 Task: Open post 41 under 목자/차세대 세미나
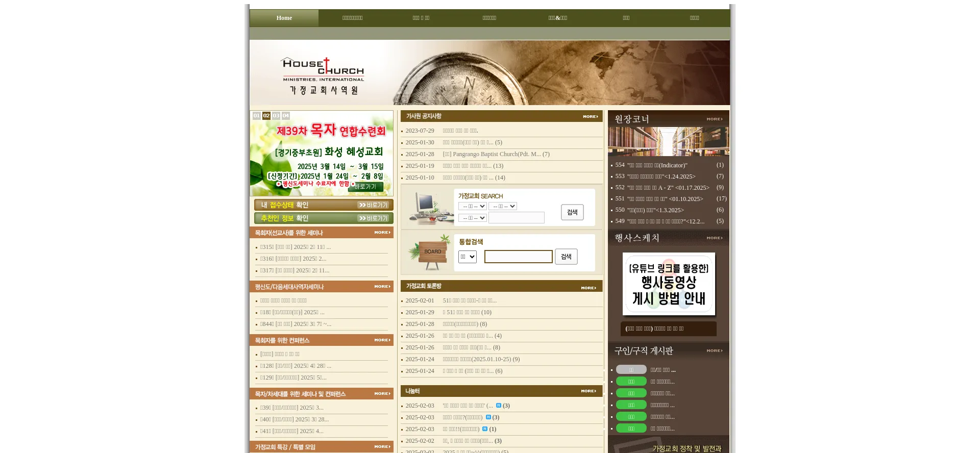click(292, 432)
